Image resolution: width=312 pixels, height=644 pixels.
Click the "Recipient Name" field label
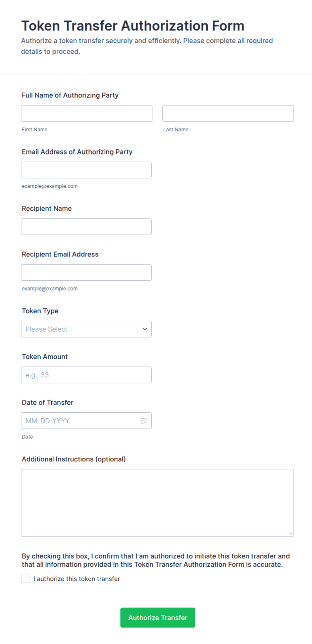(x=47, y=209)
